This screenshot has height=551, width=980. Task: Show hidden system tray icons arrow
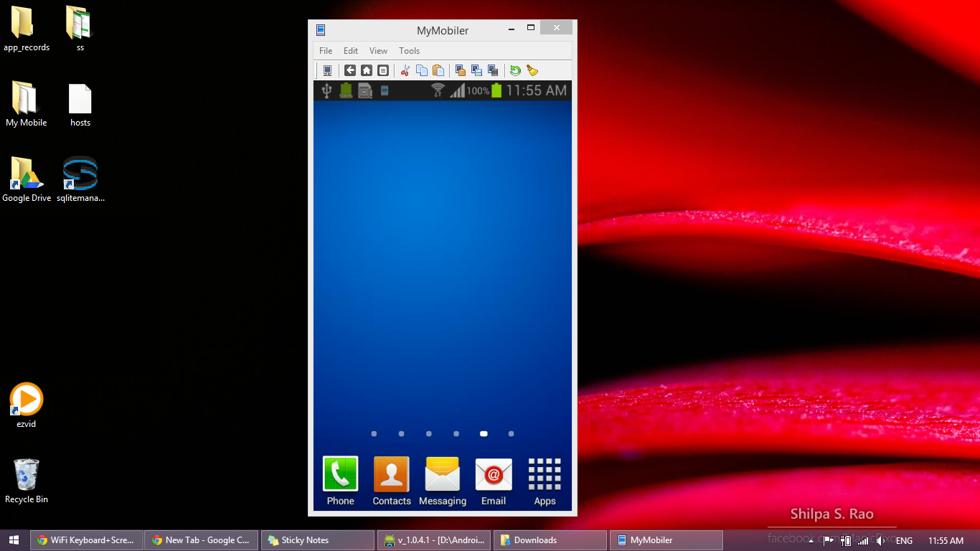pos(811,541)
